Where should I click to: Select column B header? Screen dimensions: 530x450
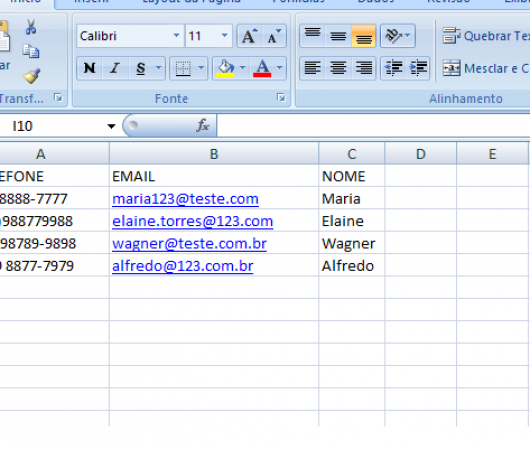(x=214, y=154)
